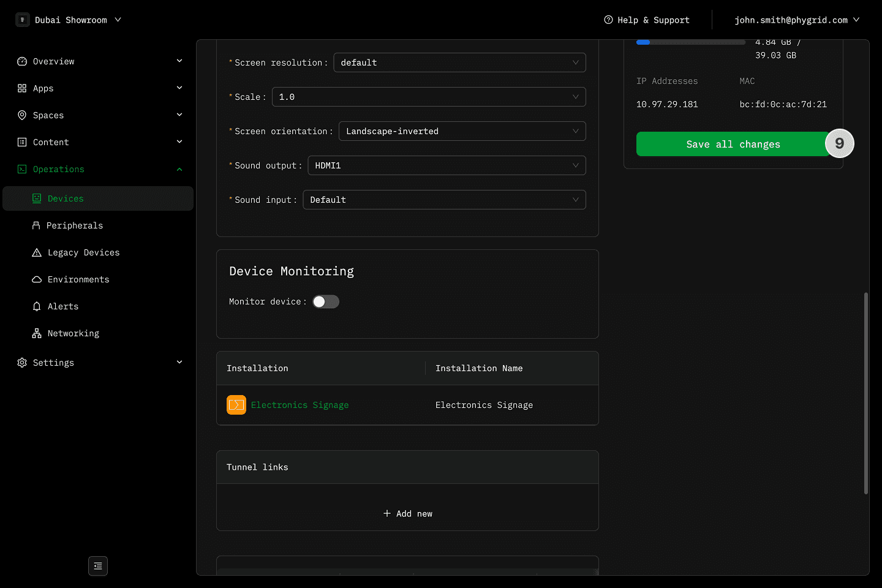
Task: Open the Sound output HDMI1 dropdown
Action: tap(447, 165)
